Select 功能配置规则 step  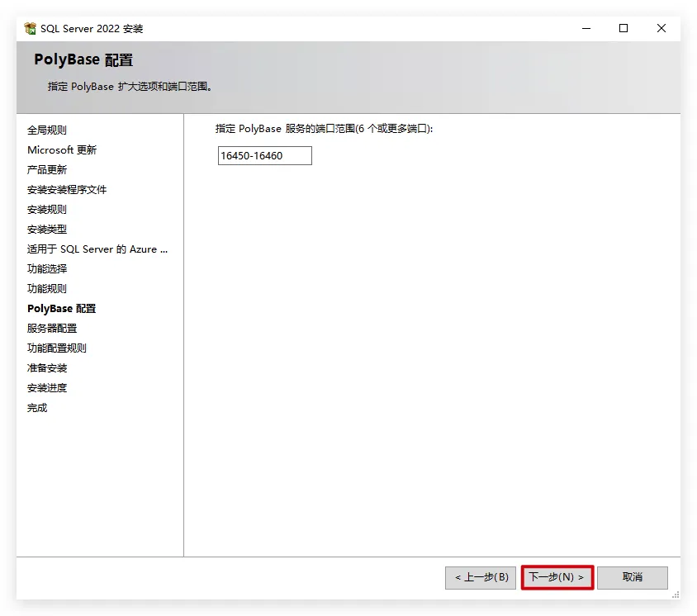(57, 348)
